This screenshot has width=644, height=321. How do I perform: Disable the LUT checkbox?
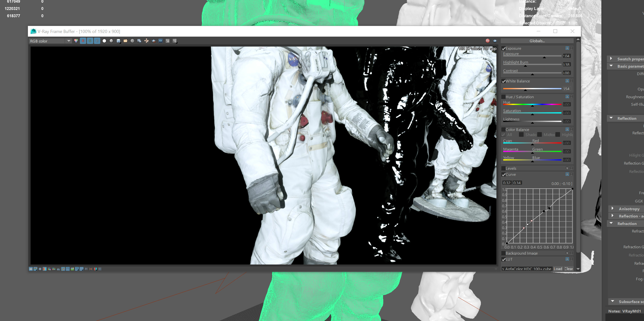(x=504, y=259)
